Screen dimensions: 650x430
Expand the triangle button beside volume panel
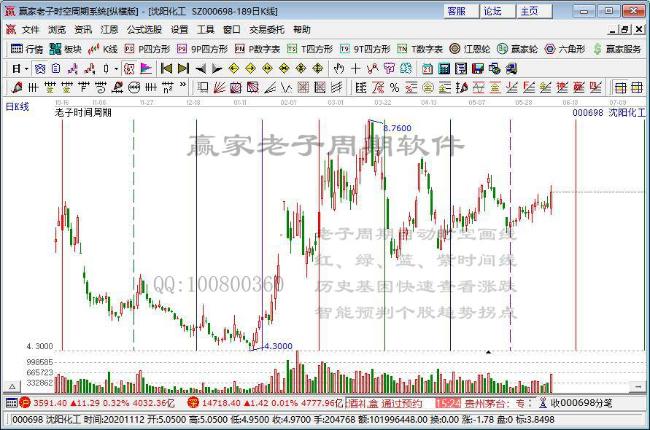(x=12, y=387)
